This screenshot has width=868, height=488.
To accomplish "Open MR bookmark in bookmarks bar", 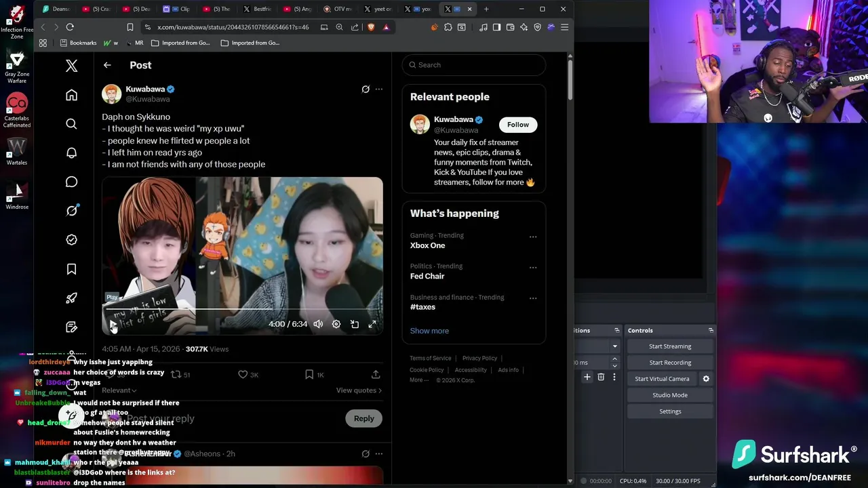I will click(x=134, y=43).
